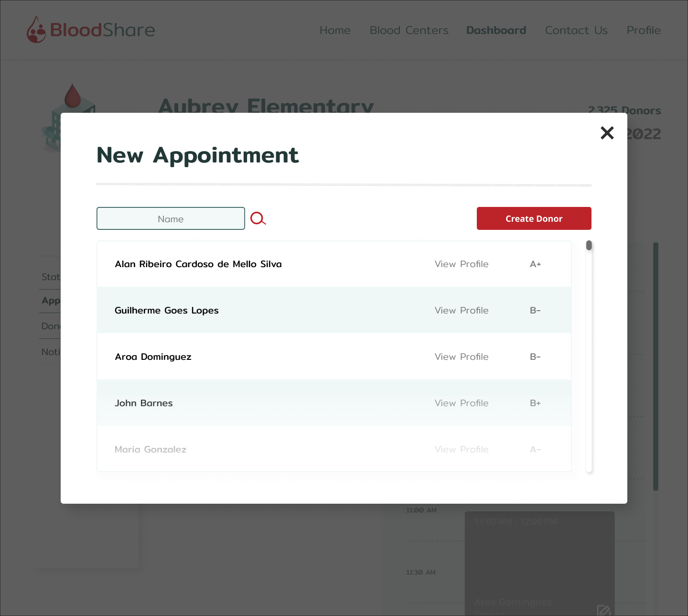Select donor Aroa Dominguez in list

pos(334,357)
